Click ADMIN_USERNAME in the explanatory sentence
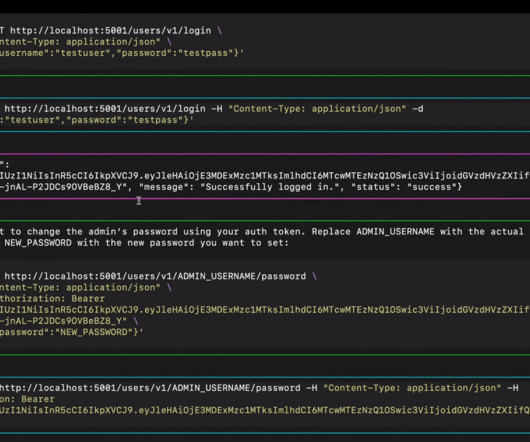The image size is (530, 442). [395, 232]
